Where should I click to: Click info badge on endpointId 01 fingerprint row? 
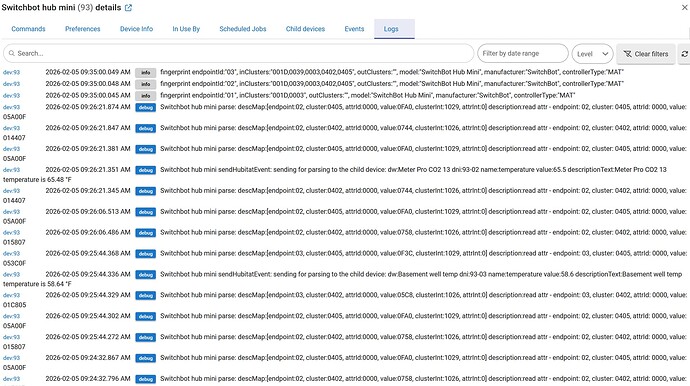146,96
